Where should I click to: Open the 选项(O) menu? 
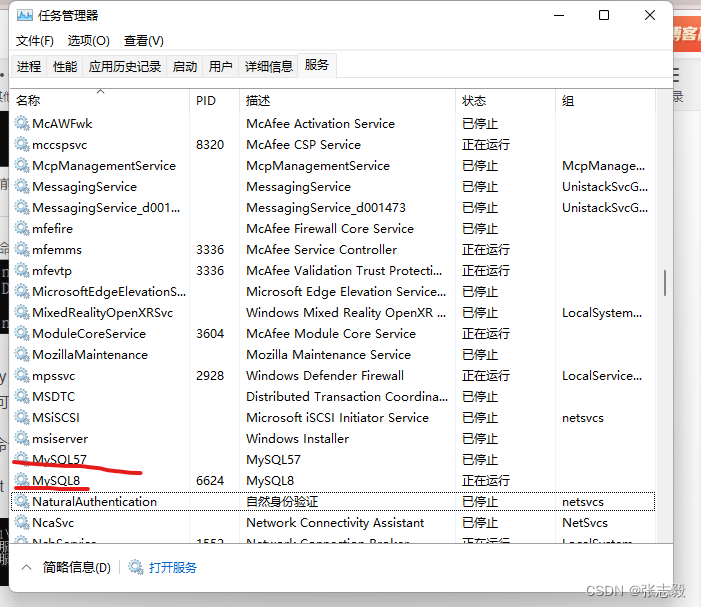(89, 41)
